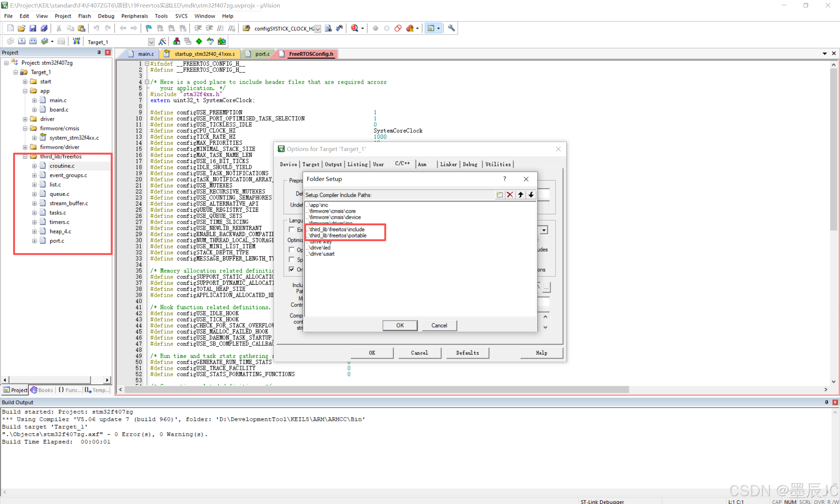Open the Target_1 selection dropdown
840x504 pixels.
click(x=151, y=42)
